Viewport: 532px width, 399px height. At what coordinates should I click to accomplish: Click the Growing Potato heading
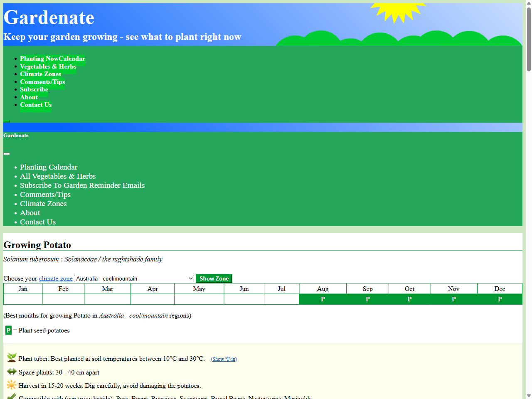point(37,245)
